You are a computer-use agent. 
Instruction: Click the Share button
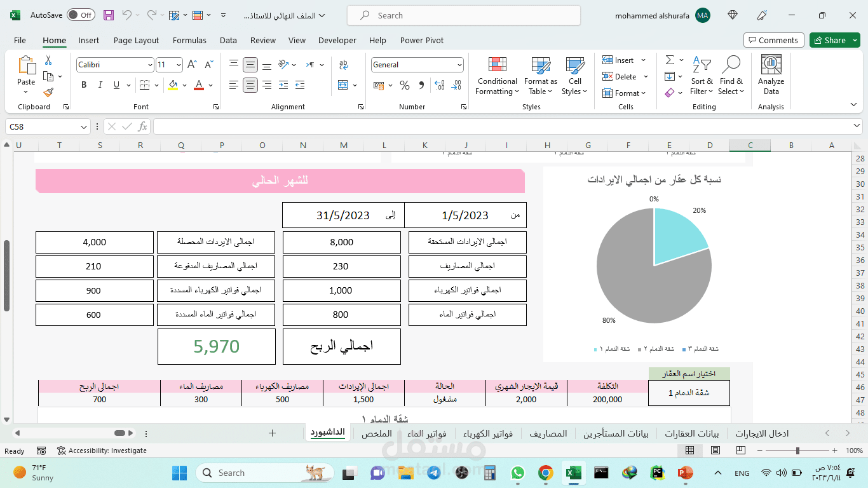[x=835, y=40]
